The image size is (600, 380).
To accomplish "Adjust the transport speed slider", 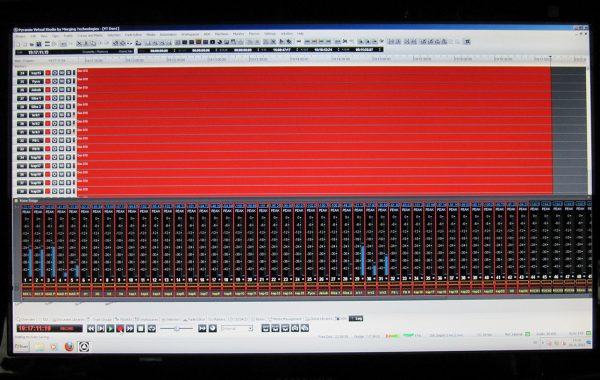I will pos(176,328).
